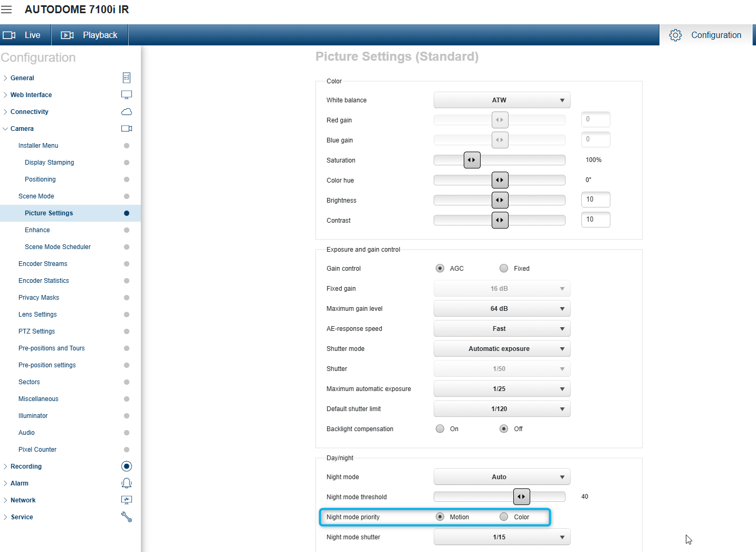Open Configuration via the gear icon
Viewport: 756px width, 552px height.
coord(675,35)
